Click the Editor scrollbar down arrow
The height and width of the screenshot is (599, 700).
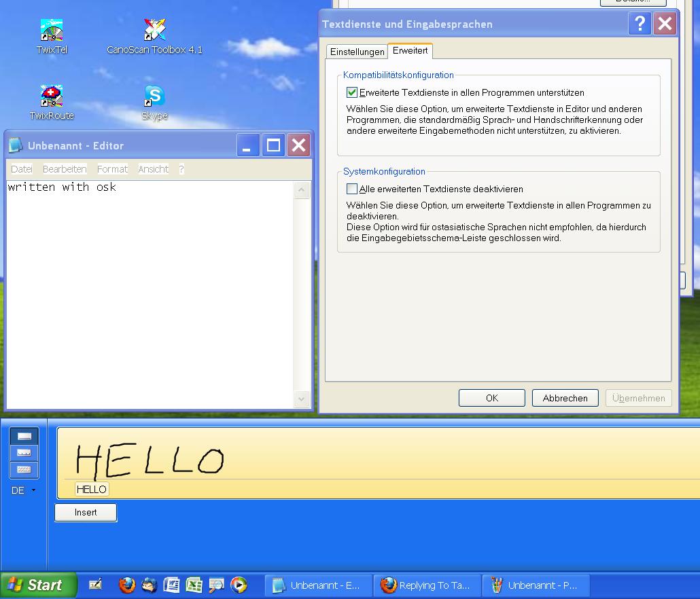coord(302,399)
